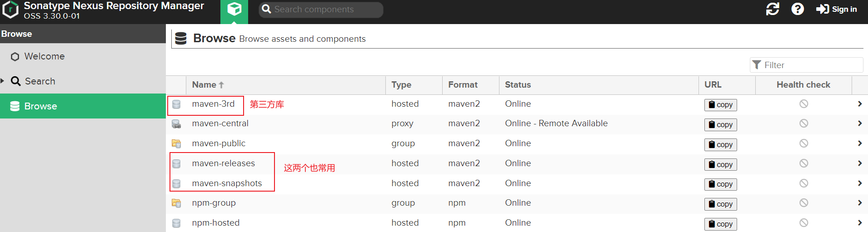Copy URL of npm-group
This screenshot has height=232, width=868.
pyautogui.click(x=720, y=204)
